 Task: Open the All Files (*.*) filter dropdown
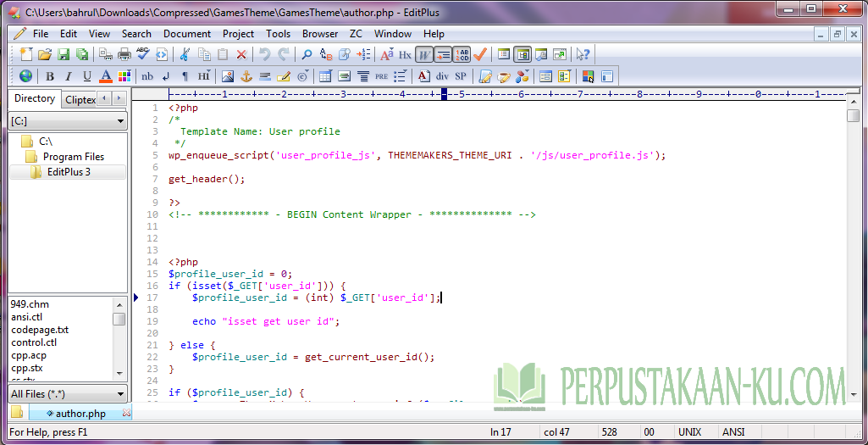coord(68,394)
